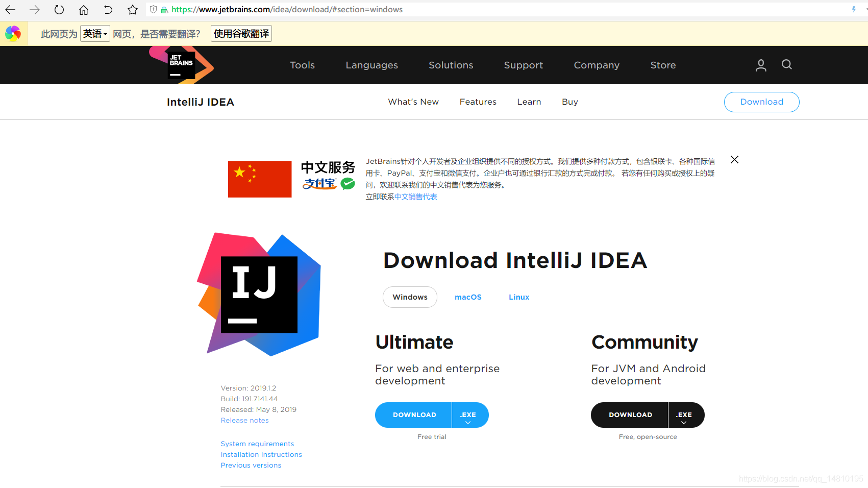Open the user account icon
The image size is (868, 488).
[761, 65]
